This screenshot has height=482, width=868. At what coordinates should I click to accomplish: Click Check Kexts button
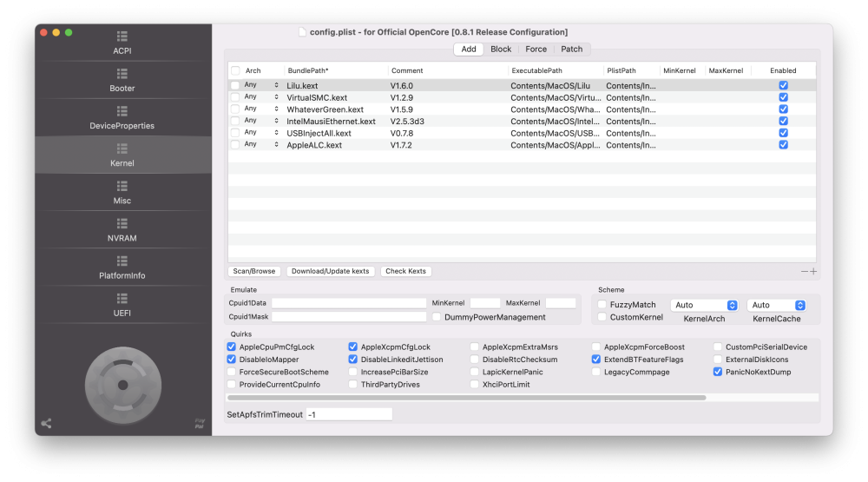click(x=405, y=271)
